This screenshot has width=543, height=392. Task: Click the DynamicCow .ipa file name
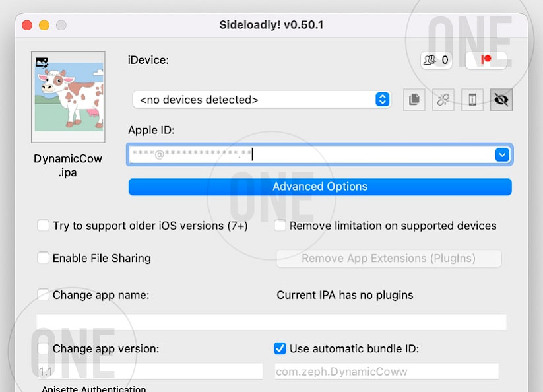pos(68,166)
